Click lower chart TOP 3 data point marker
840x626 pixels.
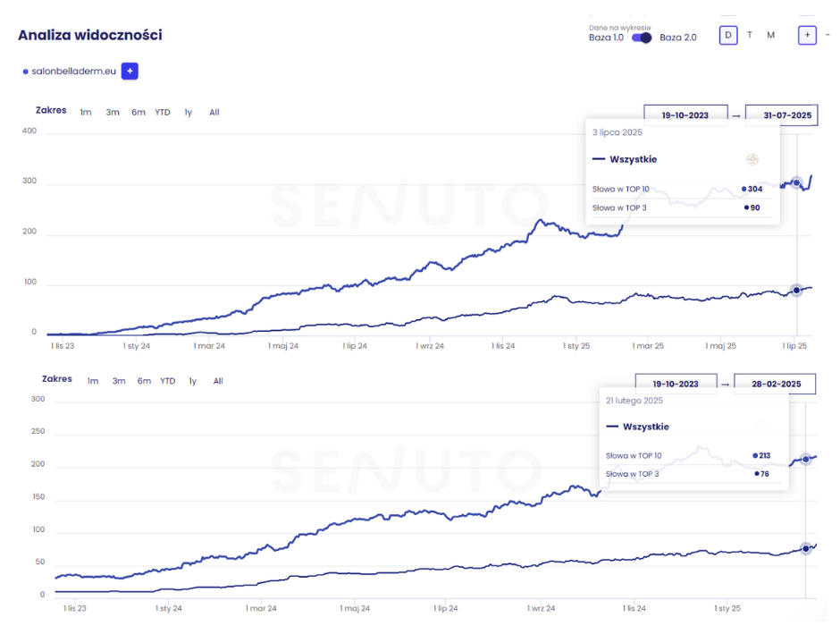point(806,549)
